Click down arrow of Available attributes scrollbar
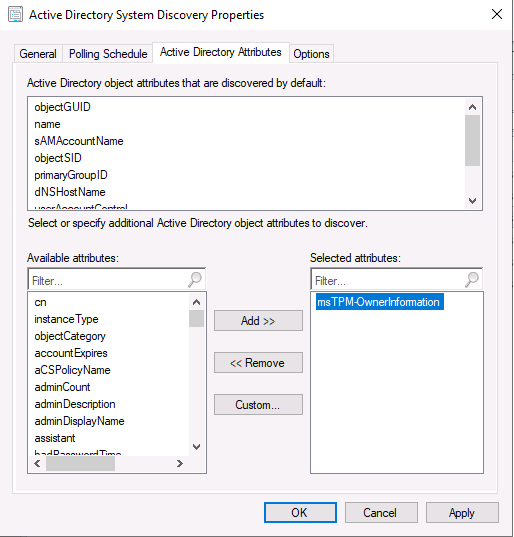 point(197,447)
